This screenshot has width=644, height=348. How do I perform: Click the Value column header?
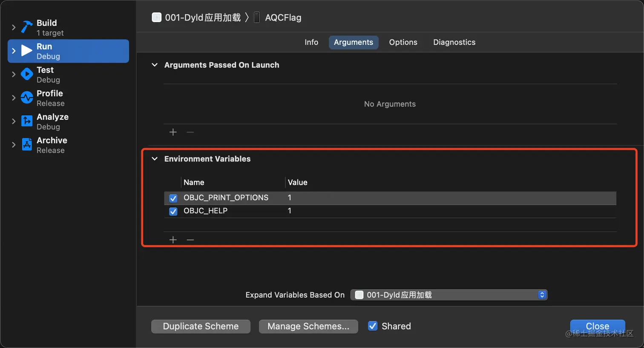(297, 182)
